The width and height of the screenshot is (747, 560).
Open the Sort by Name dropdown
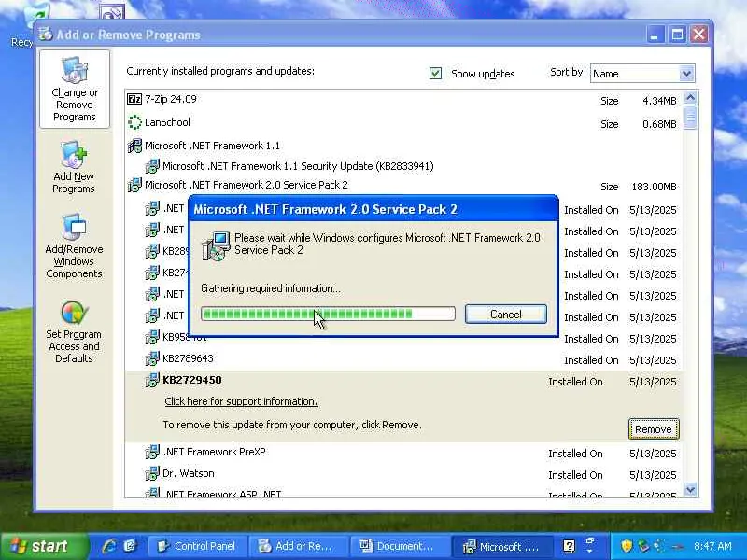coord(686,74)
